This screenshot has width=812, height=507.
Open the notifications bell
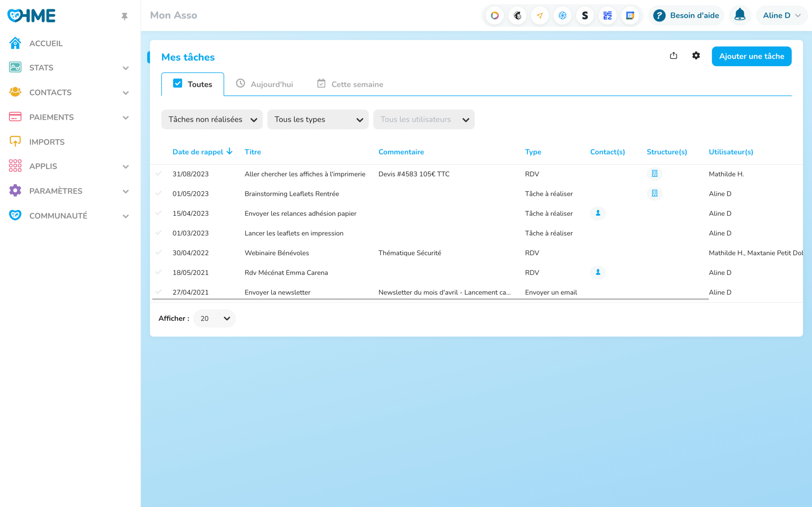(740, 16)
